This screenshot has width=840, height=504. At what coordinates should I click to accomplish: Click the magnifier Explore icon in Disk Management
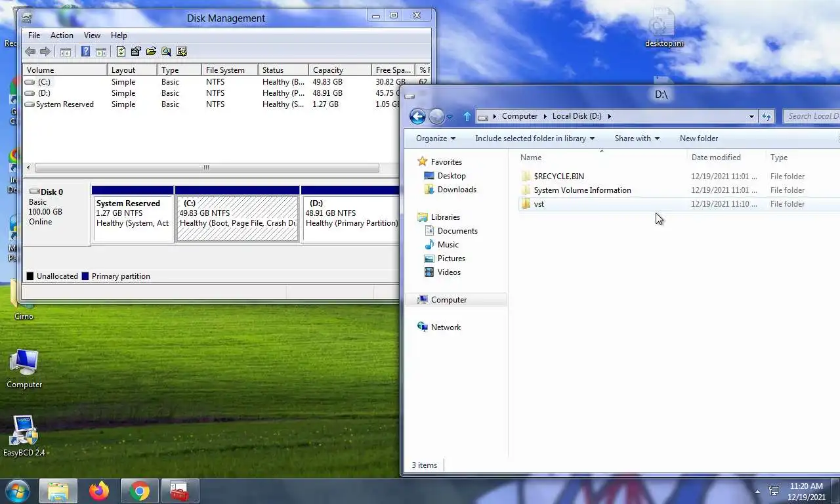166,52
